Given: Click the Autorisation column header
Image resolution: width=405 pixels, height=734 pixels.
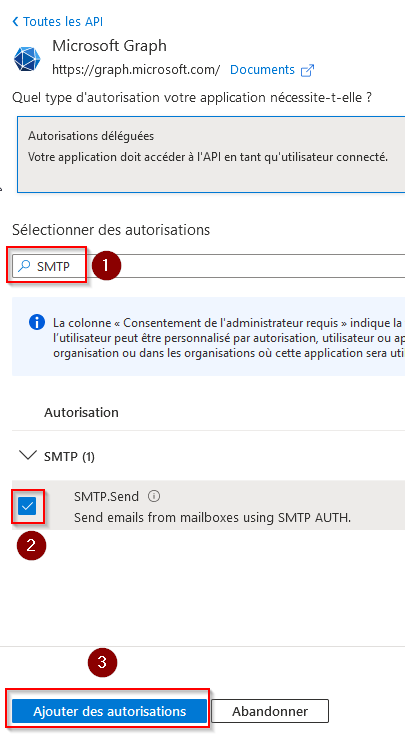Looking at the screenshot, I should click(81, 412).
